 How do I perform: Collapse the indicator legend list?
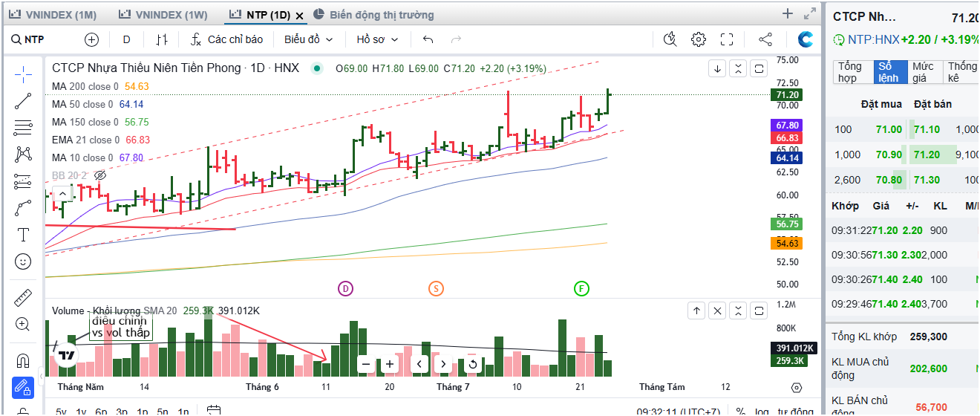point(62,195)
